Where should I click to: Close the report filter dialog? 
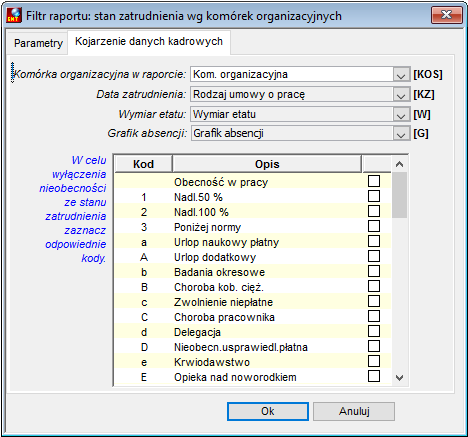pos(447,15)
